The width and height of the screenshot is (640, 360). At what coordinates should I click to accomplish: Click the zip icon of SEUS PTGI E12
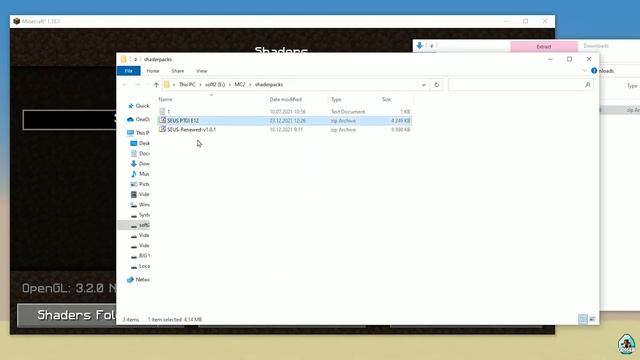pyautogui.click(x=162, y=120)
